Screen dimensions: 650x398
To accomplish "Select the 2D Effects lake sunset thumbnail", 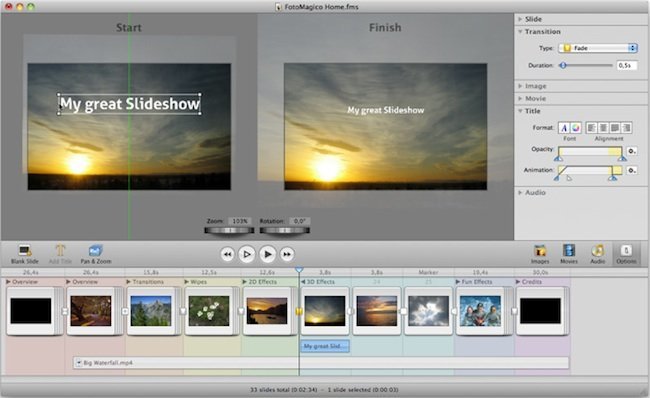I will coord(267,311).
